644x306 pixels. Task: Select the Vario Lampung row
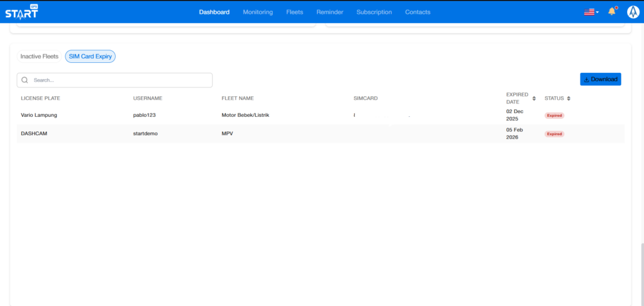pyautogui.click(x=39, y=116)
